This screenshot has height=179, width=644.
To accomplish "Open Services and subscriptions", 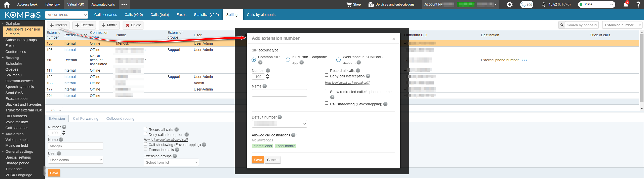I will coord(391,5).
